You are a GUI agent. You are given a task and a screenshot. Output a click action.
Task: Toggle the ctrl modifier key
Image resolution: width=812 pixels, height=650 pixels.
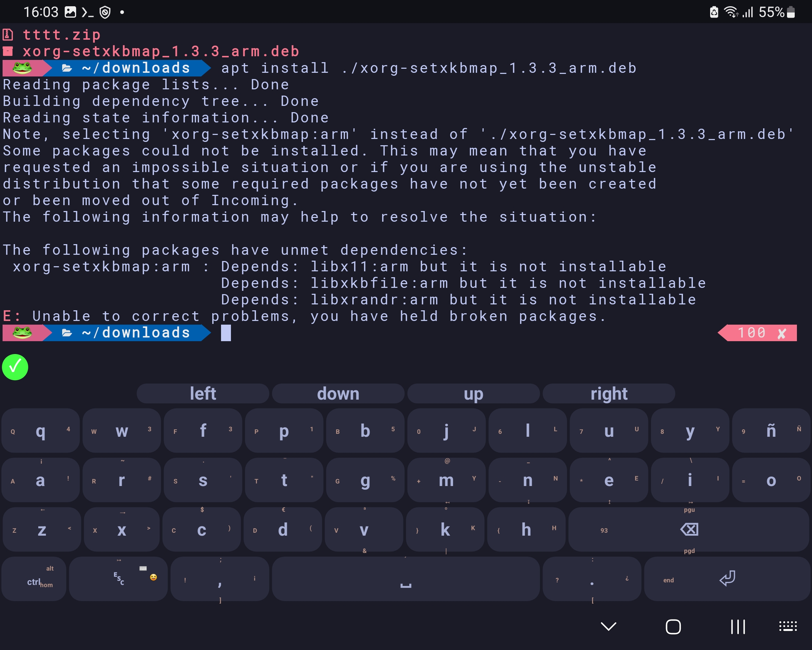[x=34, y=579]
